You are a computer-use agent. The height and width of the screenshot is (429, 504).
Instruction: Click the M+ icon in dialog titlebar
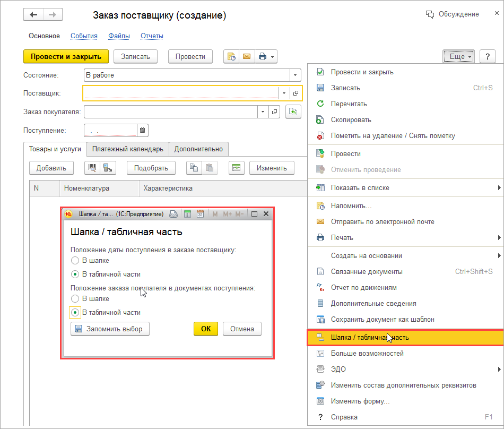click(227, 214)
